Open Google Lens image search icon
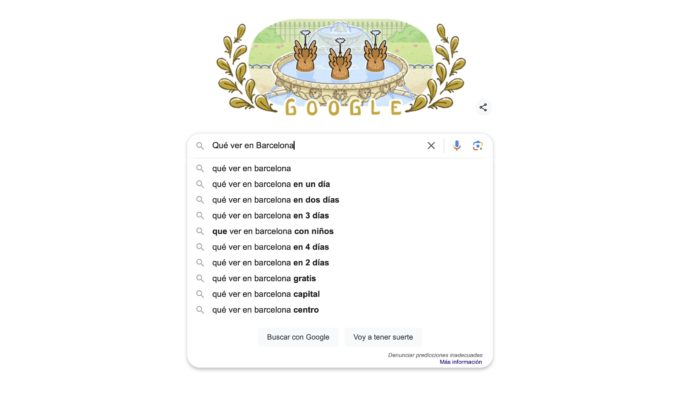696x405 pixels. [x=477, y=146]
